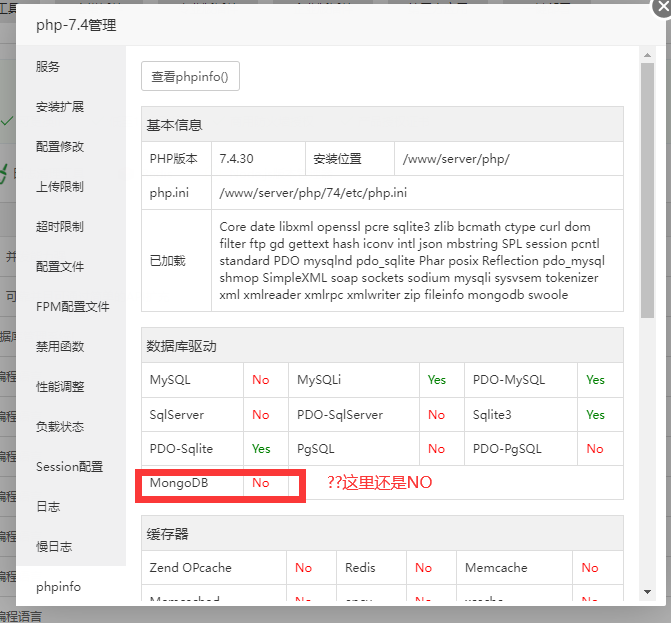Click the php-7.4管理 dialog title

[x=76, y=25]
